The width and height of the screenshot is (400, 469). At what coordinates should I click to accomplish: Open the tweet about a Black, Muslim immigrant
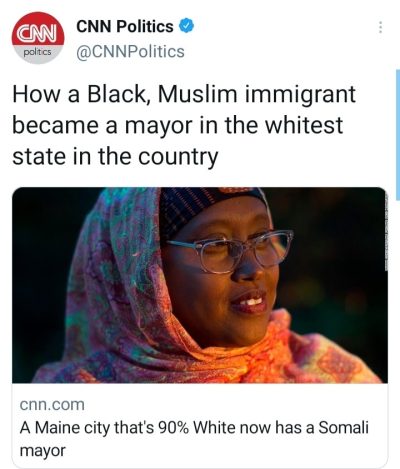tap(184, 126)
